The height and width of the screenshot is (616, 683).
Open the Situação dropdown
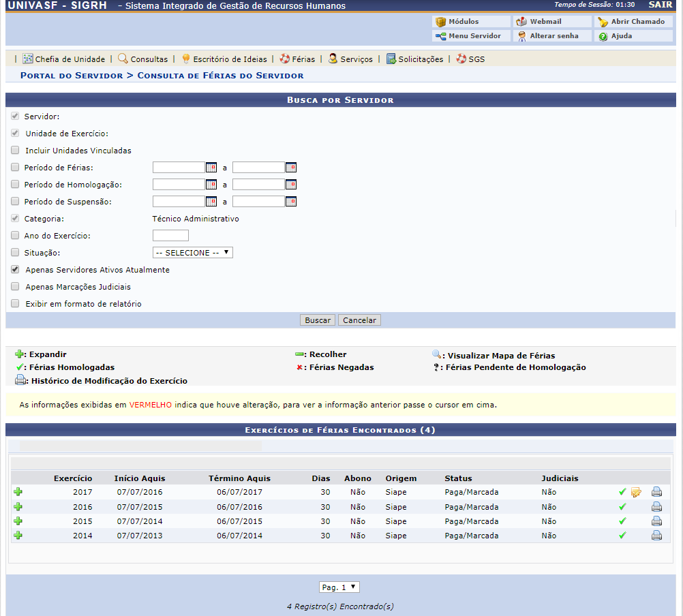point(193,253)
